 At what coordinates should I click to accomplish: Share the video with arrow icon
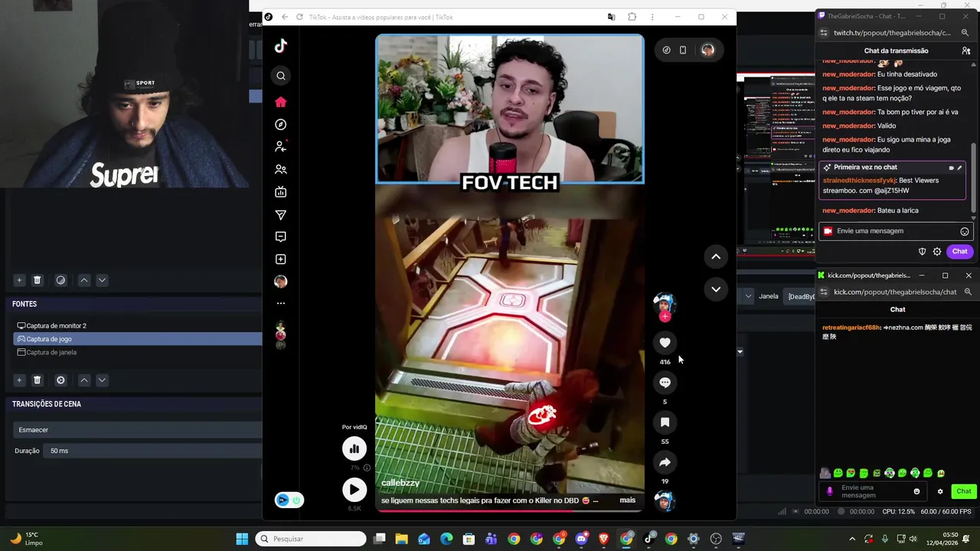pyautogui.click(x=665, y=462)
